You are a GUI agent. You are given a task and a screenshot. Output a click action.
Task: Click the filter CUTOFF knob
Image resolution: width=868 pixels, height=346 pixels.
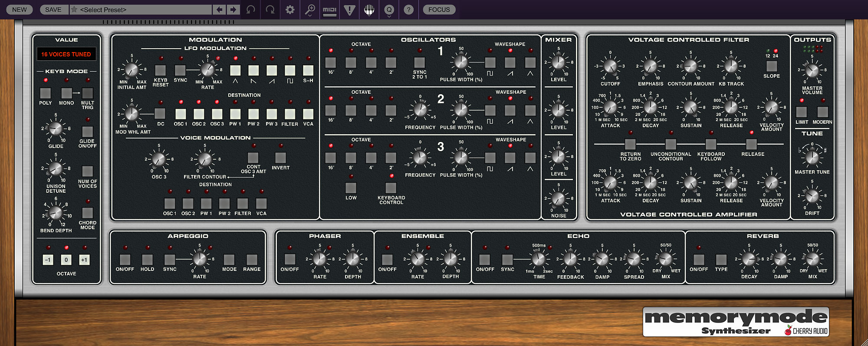pyautogui.click(x=610, y=67)
